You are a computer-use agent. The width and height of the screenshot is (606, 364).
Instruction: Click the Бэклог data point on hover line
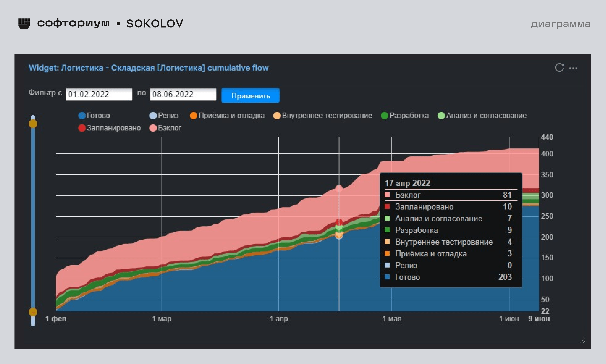pos(339,188)
